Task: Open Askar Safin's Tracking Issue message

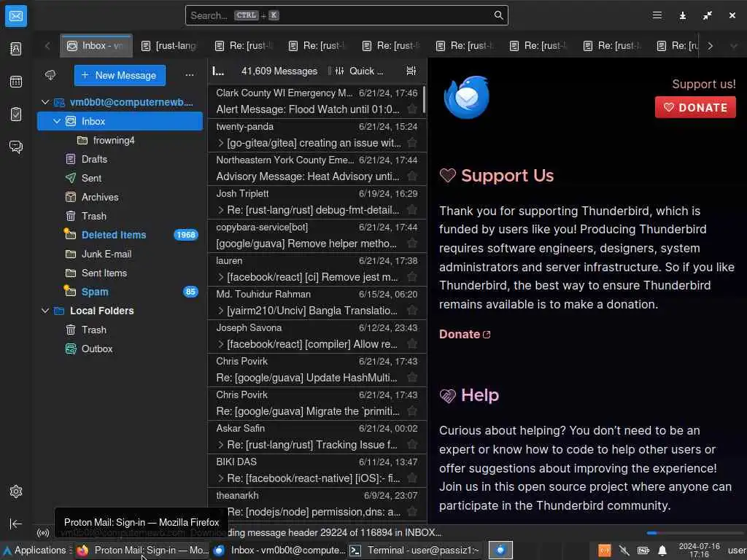Action: [317, 437]
